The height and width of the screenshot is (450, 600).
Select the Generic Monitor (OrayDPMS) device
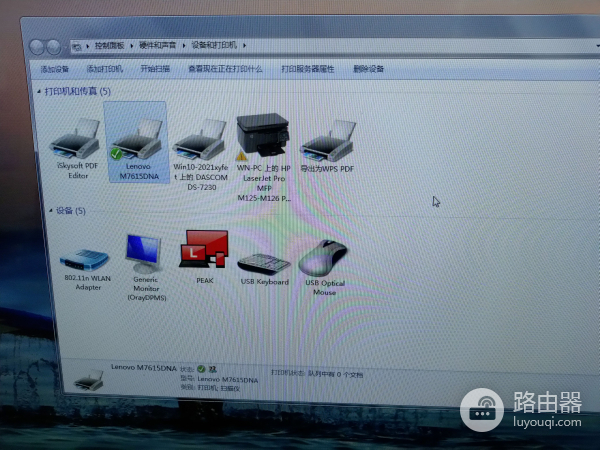(x=144, y=253)
